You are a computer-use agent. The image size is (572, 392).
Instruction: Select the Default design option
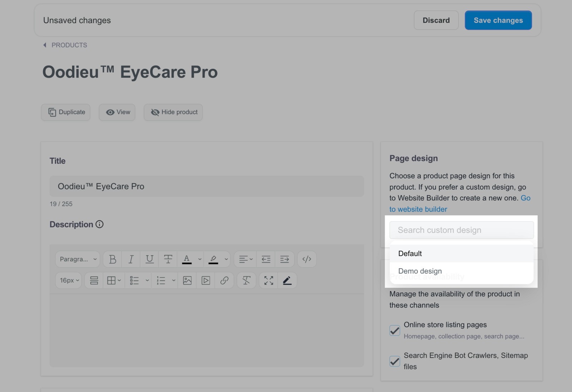462,254
